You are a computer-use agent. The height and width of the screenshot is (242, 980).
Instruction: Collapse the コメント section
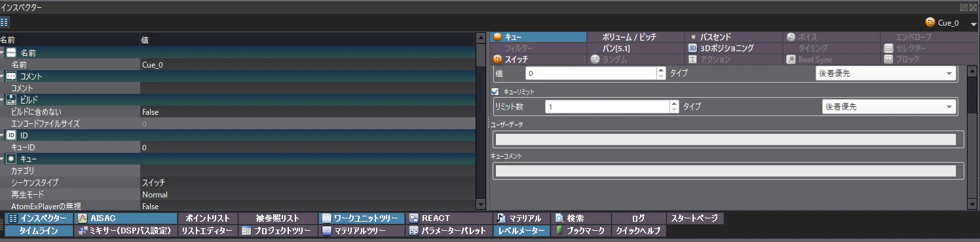2,76
